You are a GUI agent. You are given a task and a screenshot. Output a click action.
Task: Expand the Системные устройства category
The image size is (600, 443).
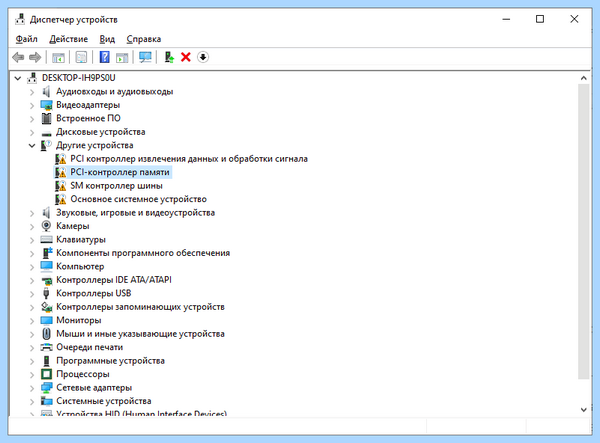point(32,401)
